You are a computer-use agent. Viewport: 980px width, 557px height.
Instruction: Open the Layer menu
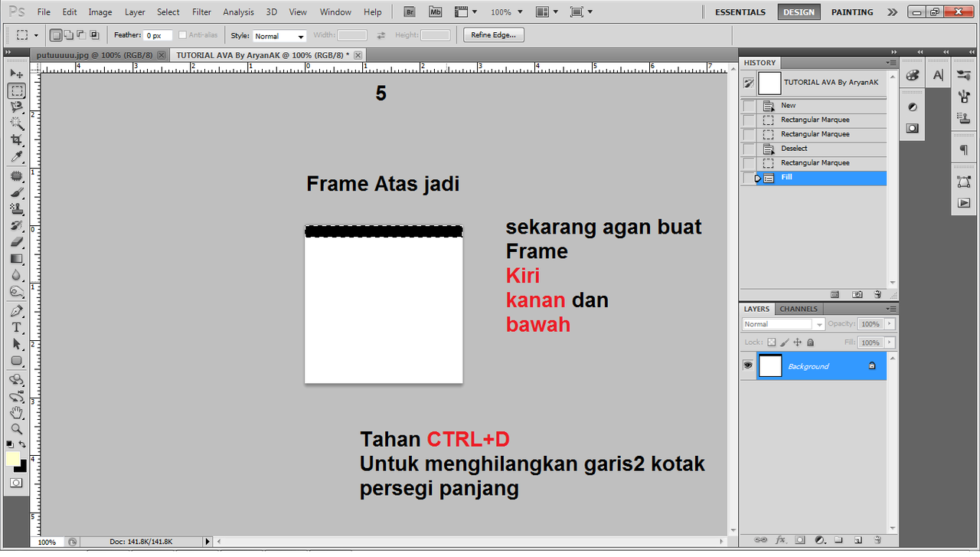click(x=135, y=12)
